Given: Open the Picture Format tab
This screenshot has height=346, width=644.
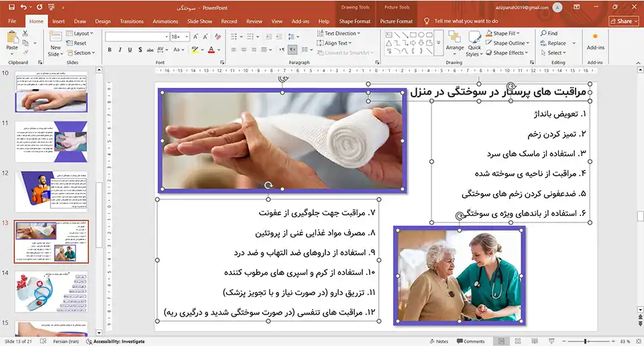Looking at the screenshot, I should coord(396,21).
